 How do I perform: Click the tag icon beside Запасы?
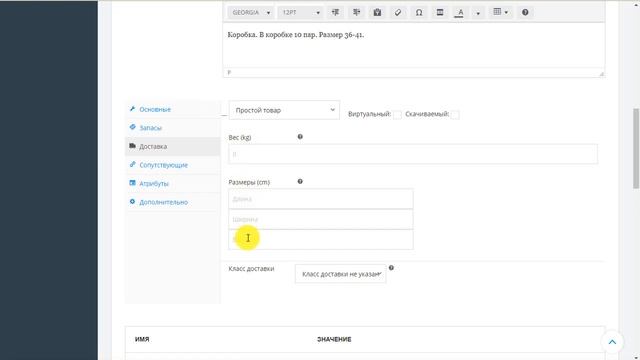(x=132, y=127)
